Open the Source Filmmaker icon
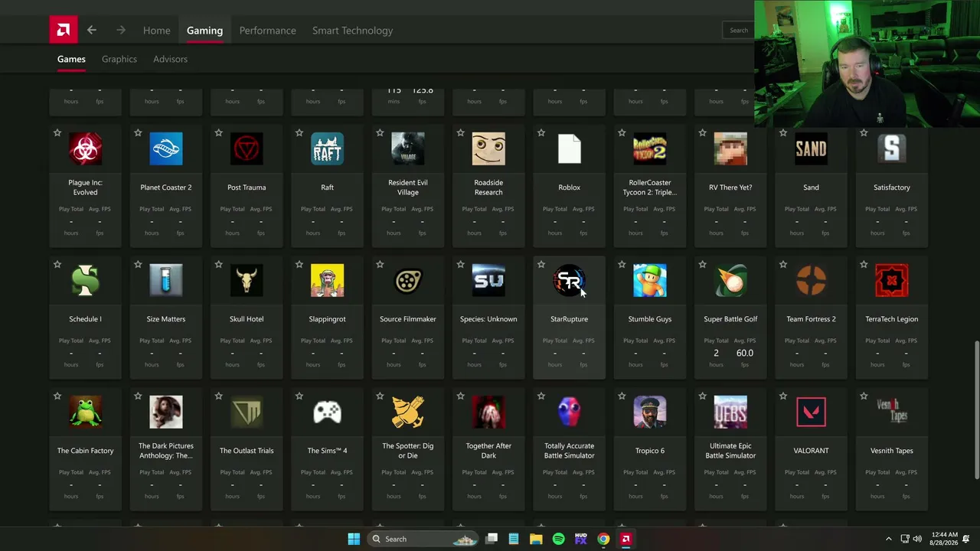 [408, 280]
